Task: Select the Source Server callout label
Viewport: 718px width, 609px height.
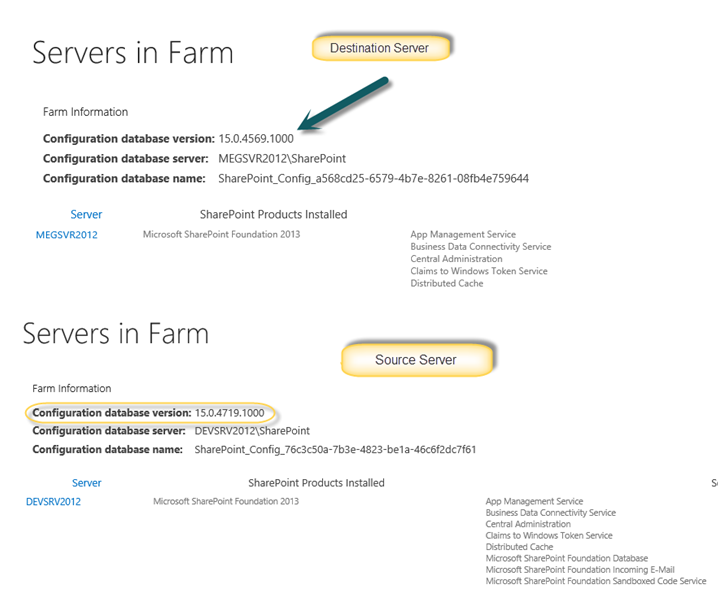Action: click(415, 360)
